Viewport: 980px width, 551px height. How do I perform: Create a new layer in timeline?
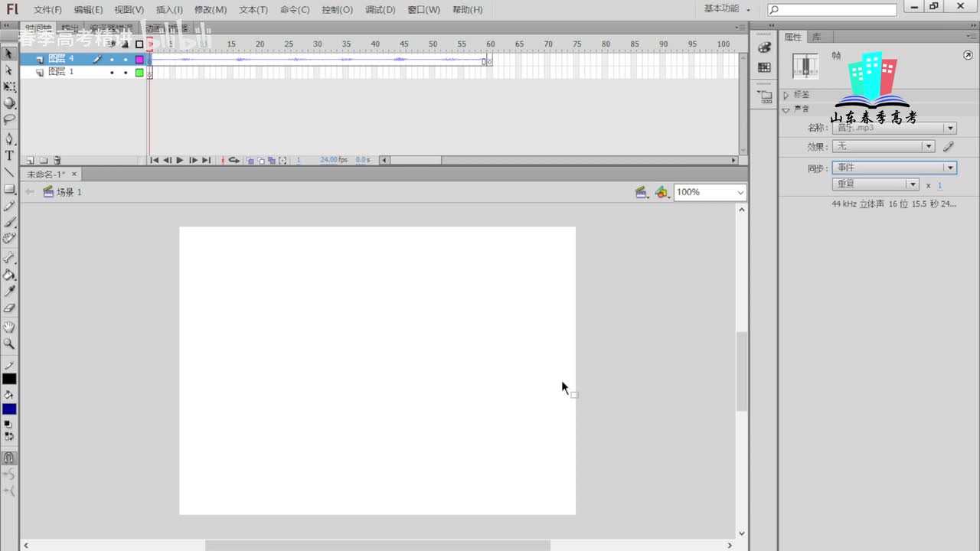tap(30, 161)
